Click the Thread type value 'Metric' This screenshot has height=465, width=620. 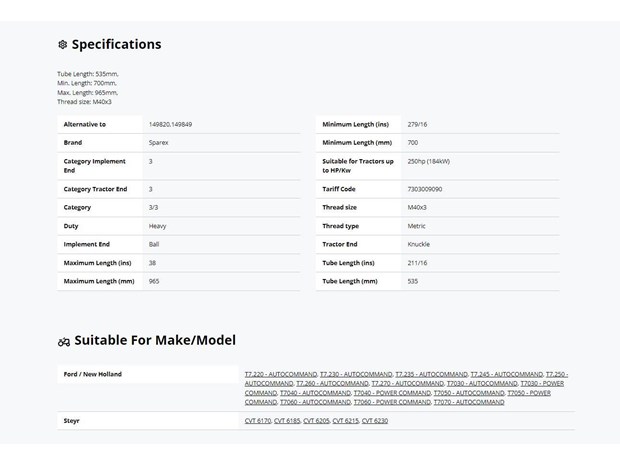[416, 226]
